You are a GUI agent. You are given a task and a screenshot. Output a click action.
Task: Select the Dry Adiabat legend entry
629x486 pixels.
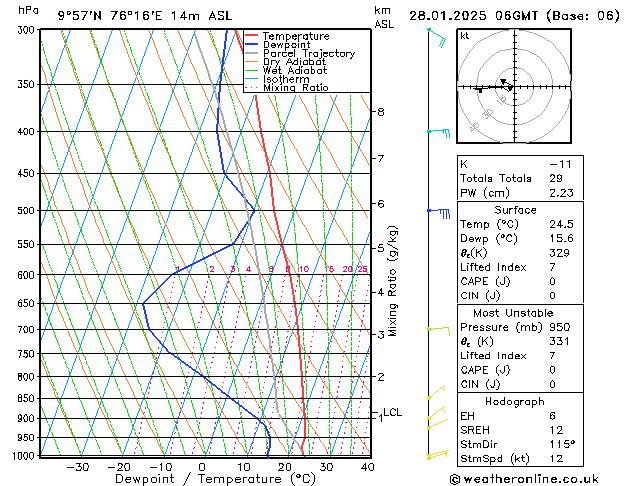click(286, 62)
